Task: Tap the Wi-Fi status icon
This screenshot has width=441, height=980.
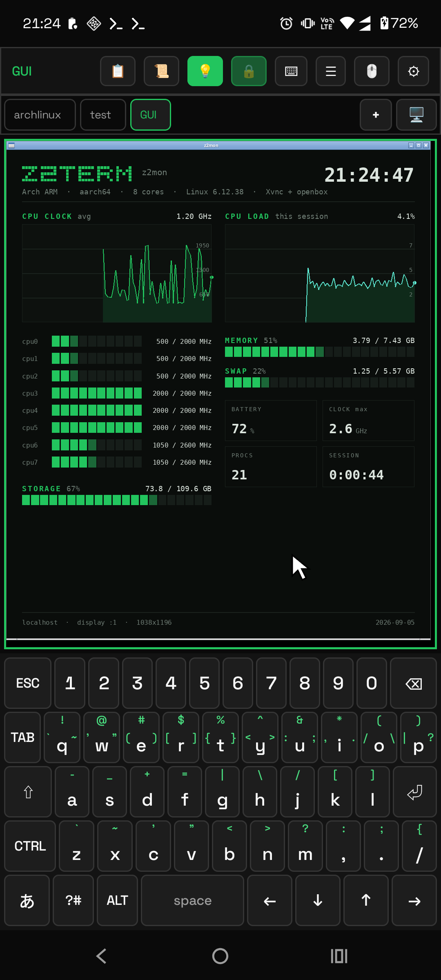Action: pos(347,23)
